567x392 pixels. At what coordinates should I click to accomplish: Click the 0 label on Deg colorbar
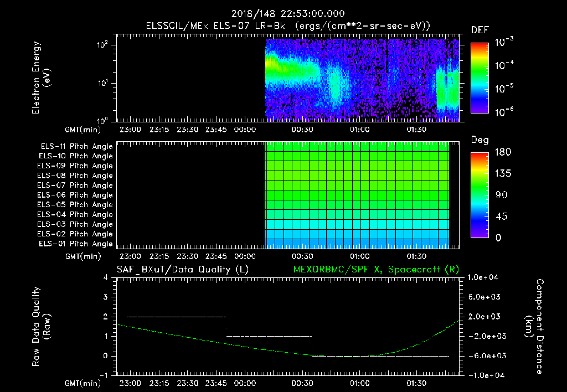point(498,238)
